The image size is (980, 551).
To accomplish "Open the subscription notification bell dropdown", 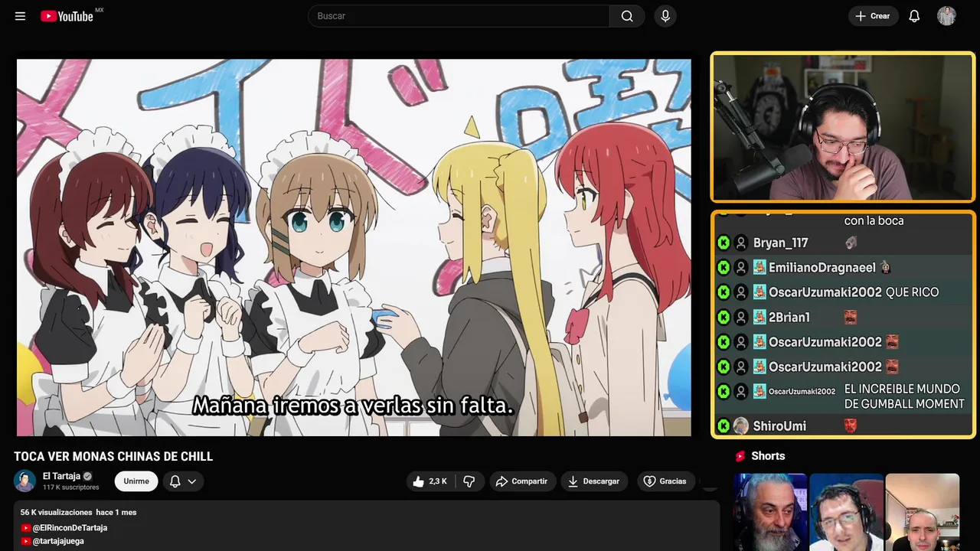I will pos(183,481).
